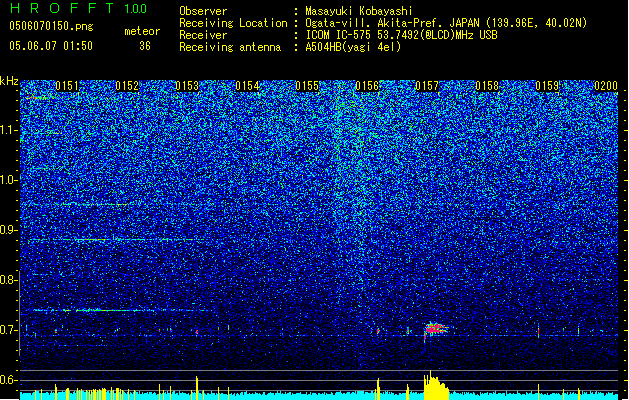Click the HROFFT title text

point(62,8)
